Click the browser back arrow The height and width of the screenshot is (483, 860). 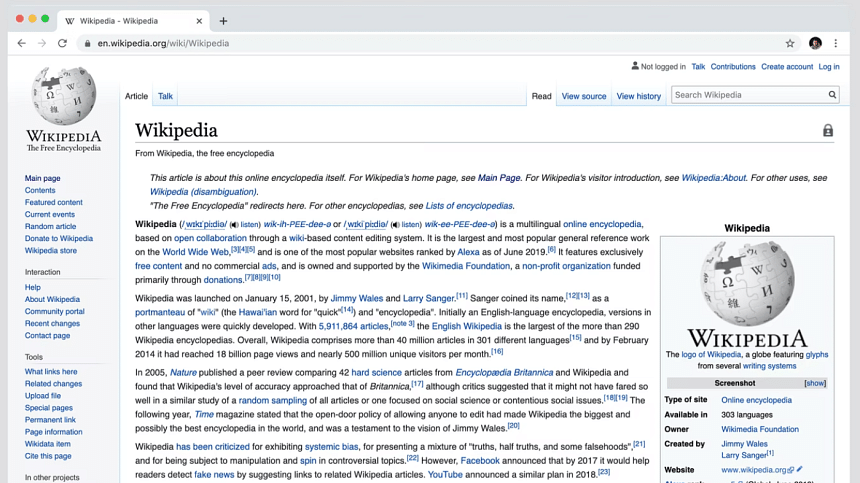coord(22,43)
